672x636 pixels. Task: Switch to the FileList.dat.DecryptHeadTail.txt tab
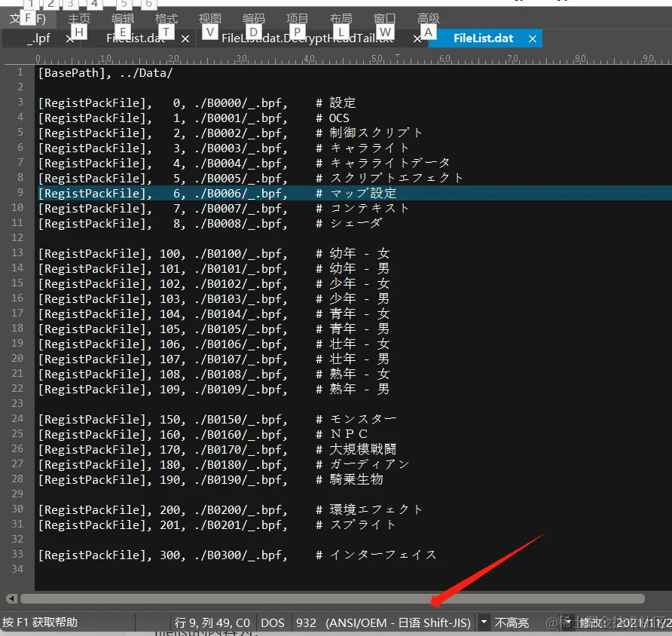click(x=307, y=38)
